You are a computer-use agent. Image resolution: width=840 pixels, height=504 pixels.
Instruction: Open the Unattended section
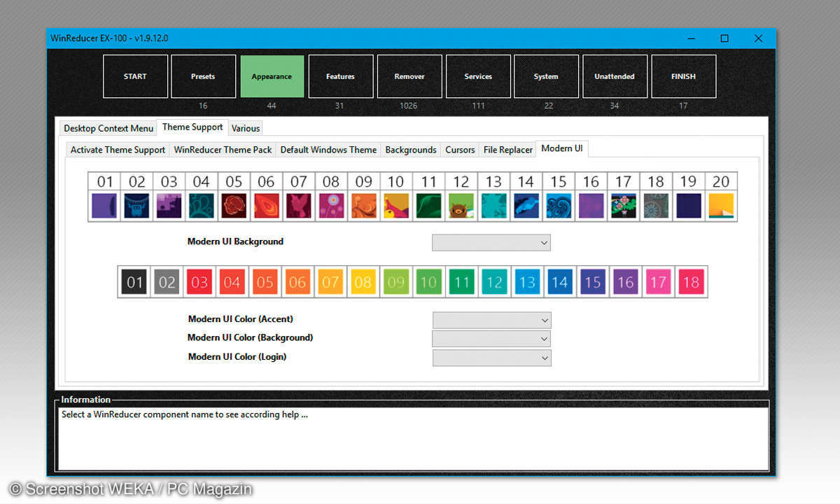coord(615,76)
